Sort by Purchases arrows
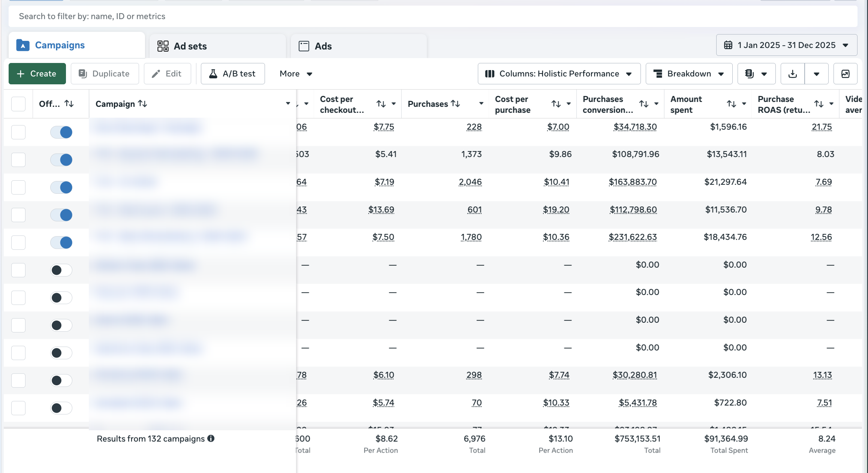The width and height of the screenshot is (868, 473). [455, 103]
